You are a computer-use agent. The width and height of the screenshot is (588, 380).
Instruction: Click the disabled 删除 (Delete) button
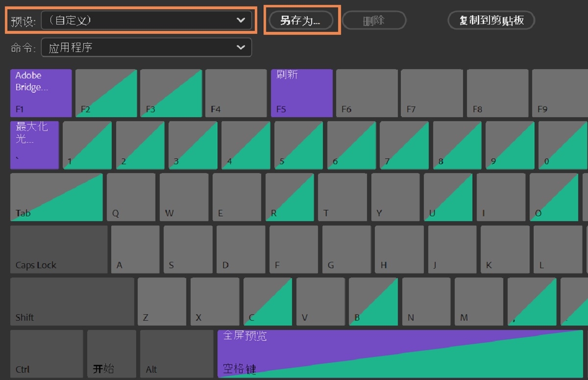[x=374, y=20]
